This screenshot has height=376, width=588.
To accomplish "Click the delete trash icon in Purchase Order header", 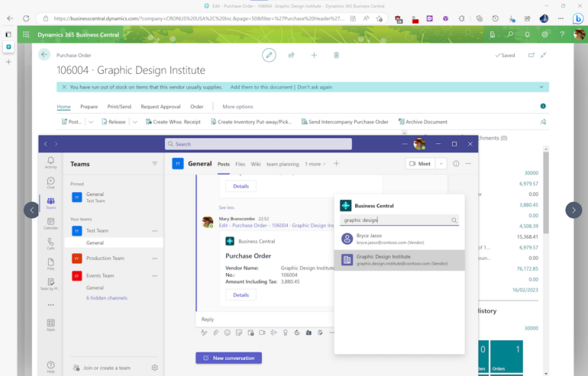I will pos(336,55).
